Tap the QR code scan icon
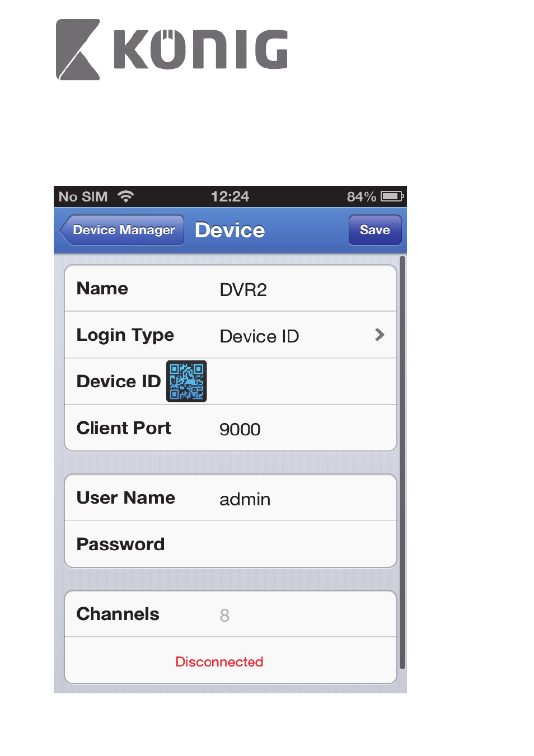This screenshot has width=534, height=756. [x=186, y=381]
